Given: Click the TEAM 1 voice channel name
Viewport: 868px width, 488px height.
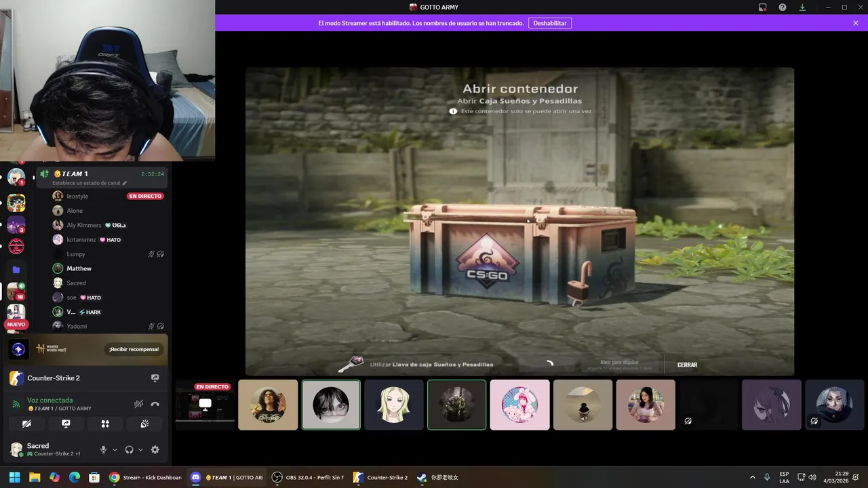Looking at the screenshot, I should point(71,174).
